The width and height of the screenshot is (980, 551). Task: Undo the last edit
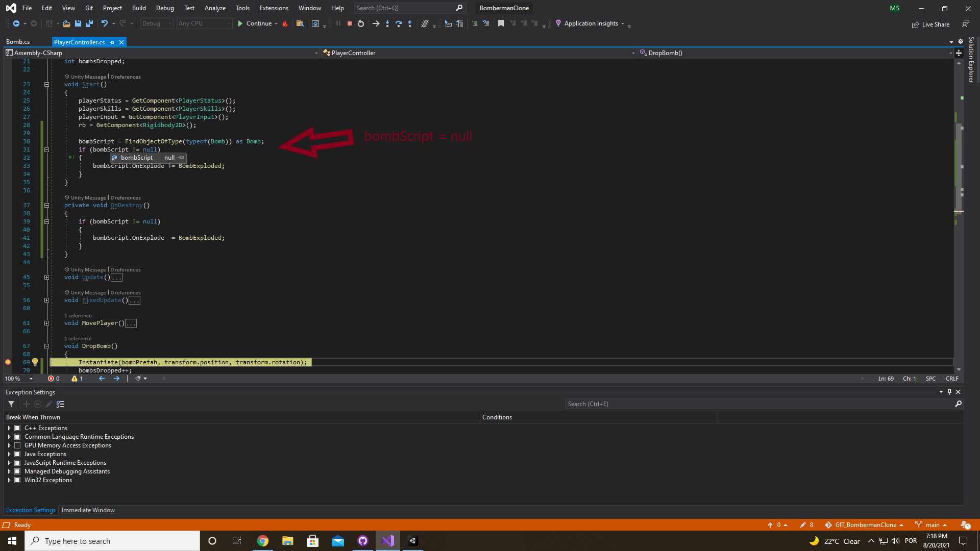pos(104,23)
